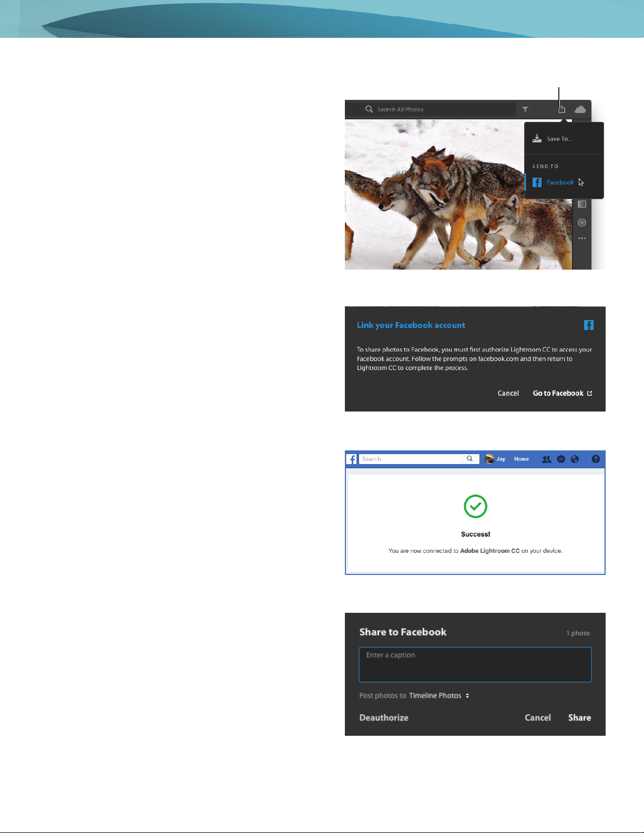Click Cancel in Share to Facebook dialog

[x=538, y=718]
